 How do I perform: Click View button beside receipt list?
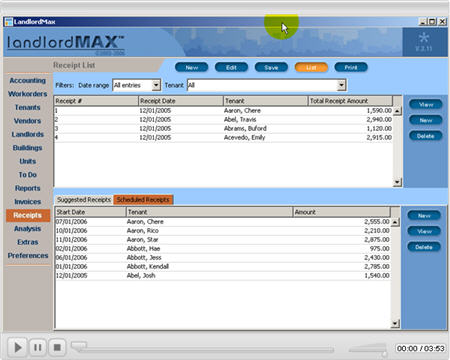pyautogui.click(x=426, y=104)
